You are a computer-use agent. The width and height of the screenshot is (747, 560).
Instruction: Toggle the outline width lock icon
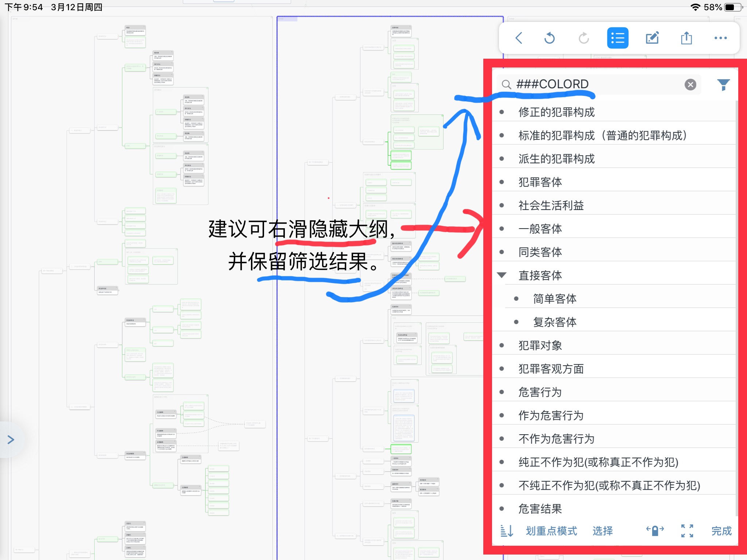coord(655,530)
